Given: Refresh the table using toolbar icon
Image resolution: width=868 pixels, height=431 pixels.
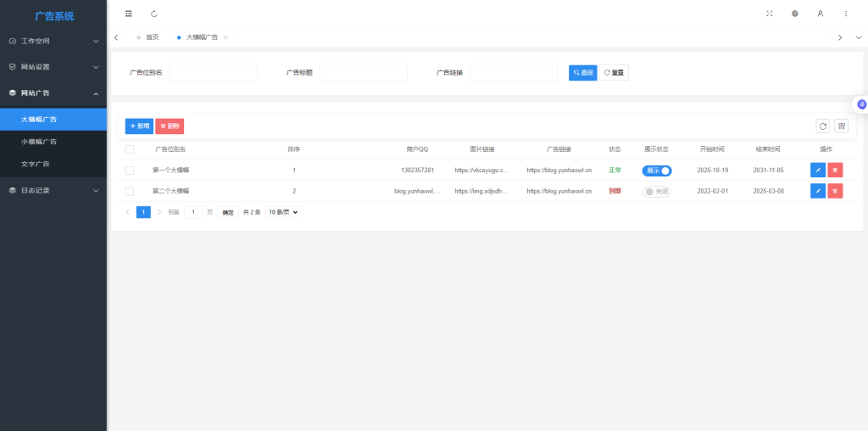Looking at the screenshot, I should click(x=822, y=126).
